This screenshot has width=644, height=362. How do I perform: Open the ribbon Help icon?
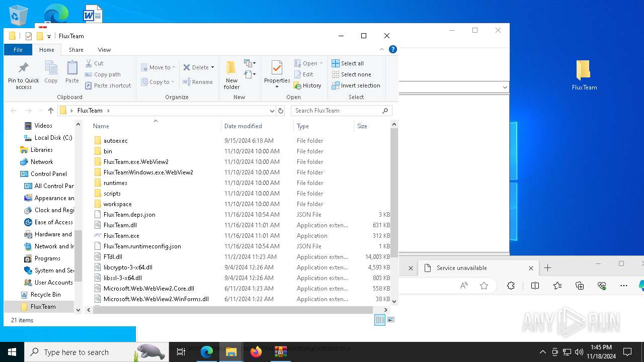[x=393, y=49]
